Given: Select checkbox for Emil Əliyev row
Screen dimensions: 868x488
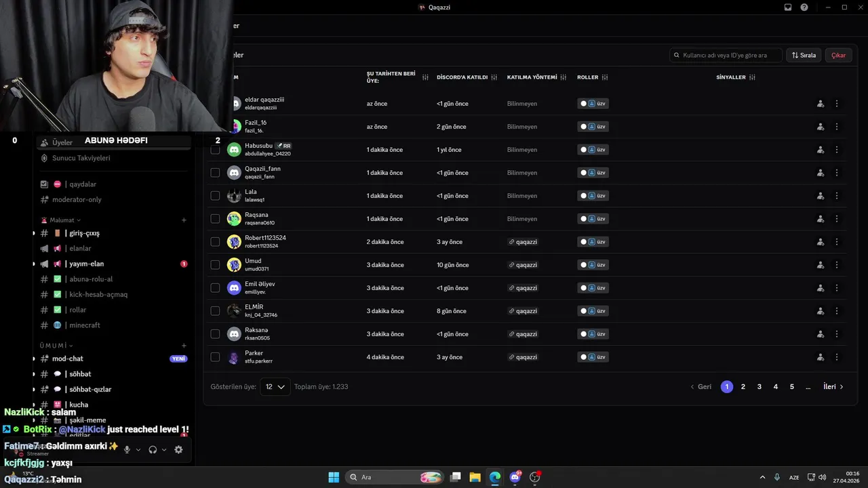Looking at the screenshot, I should point(215,288).
